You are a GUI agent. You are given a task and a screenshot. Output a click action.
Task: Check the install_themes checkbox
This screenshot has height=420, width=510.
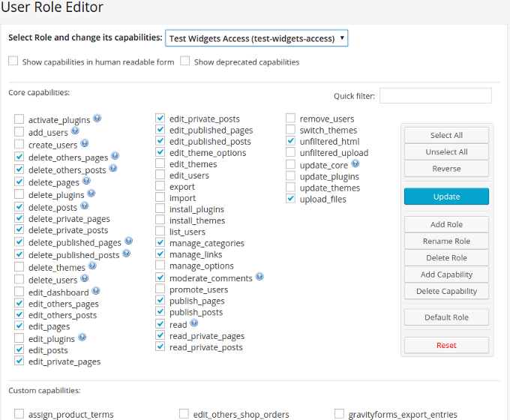pos(160,220)
